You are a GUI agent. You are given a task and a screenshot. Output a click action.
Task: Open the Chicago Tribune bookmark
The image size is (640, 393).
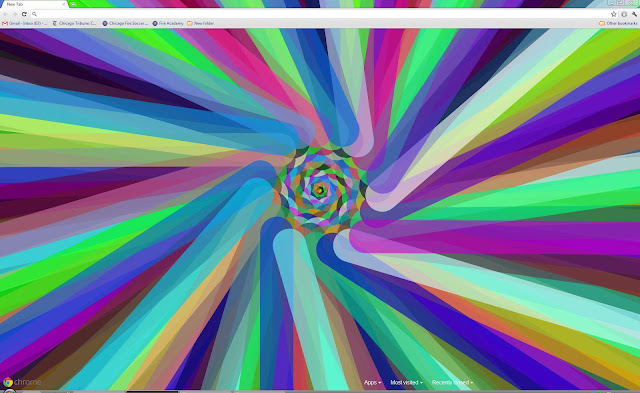[74, 23]
